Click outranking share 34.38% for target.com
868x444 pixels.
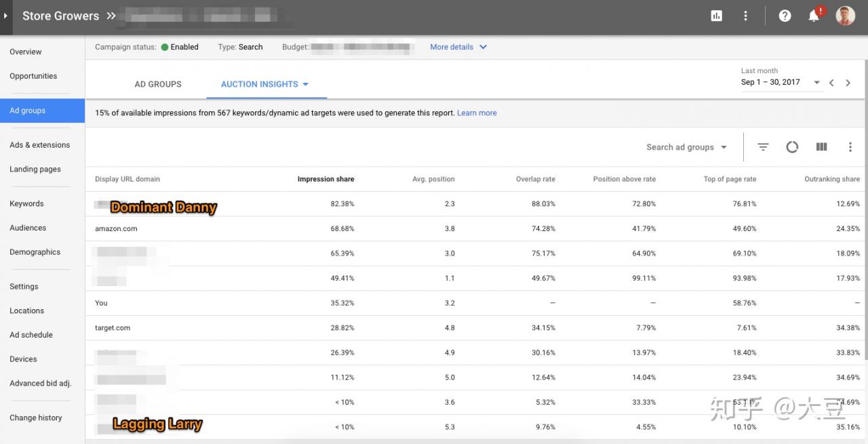[848, 328]
